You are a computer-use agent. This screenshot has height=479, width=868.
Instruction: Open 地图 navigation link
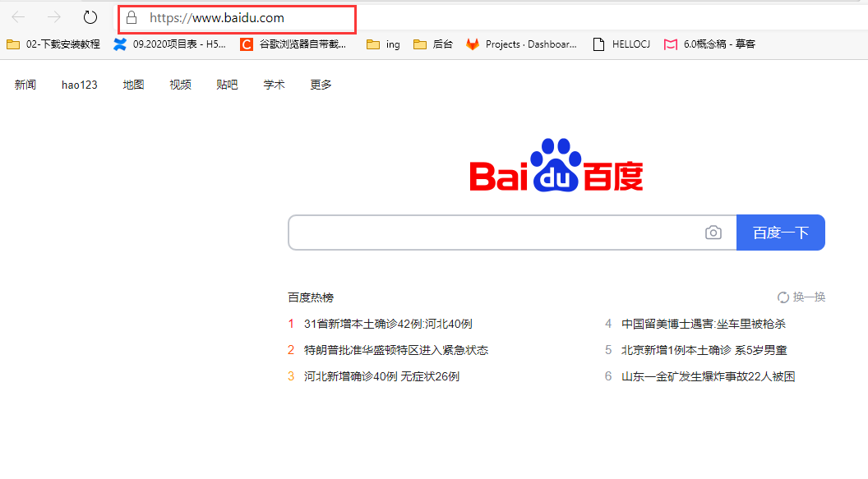coord(133,85)
